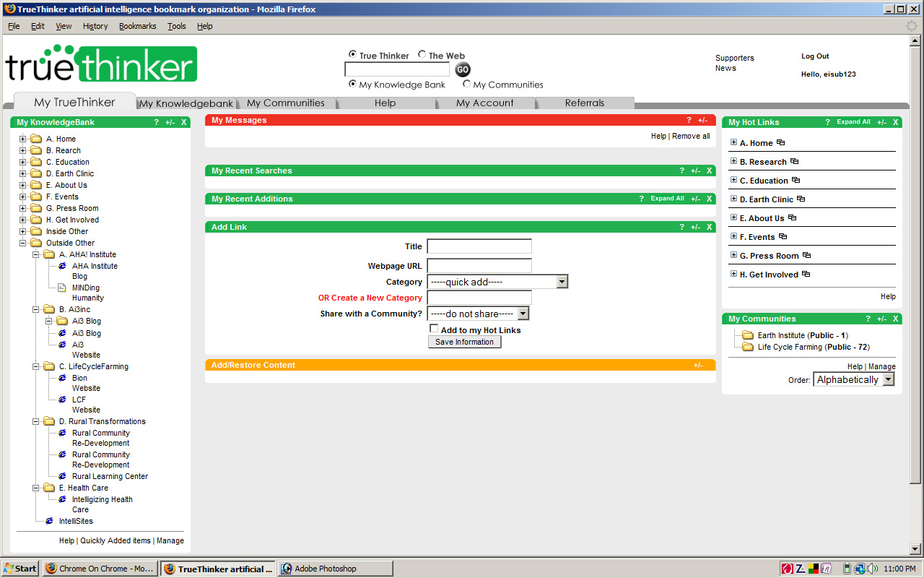Click Manage link in My Communities
The image size is (924, 578).
click(x=881, y=367)
